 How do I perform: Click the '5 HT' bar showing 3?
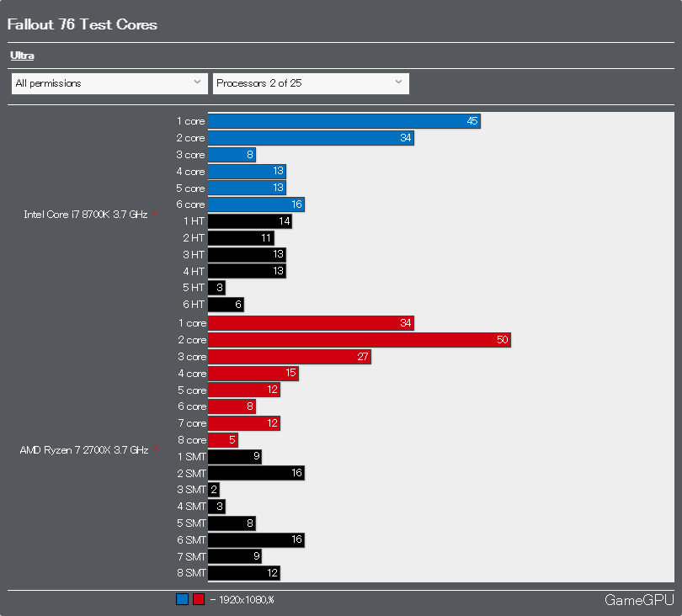(216, 288)
